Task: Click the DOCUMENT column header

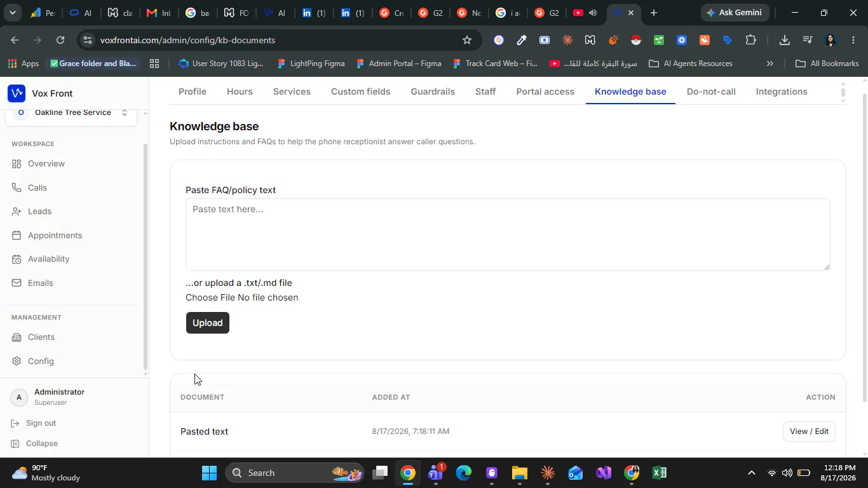Action: pos(202,397)
